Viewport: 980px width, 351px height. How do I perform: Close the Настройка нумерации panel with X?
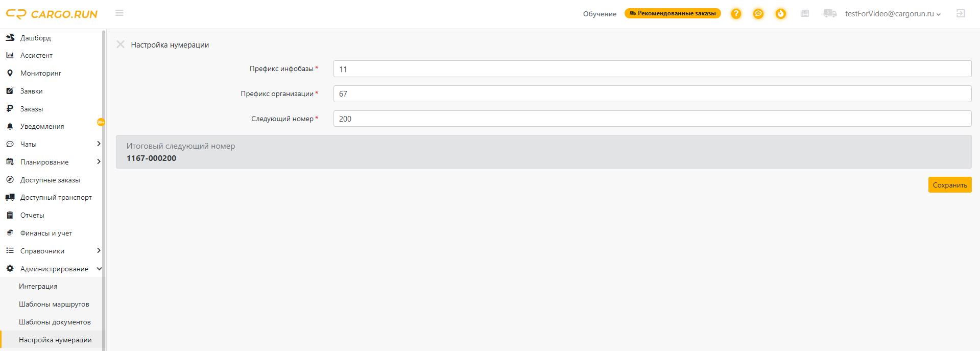pyautogui.click(x=121, y=44)
